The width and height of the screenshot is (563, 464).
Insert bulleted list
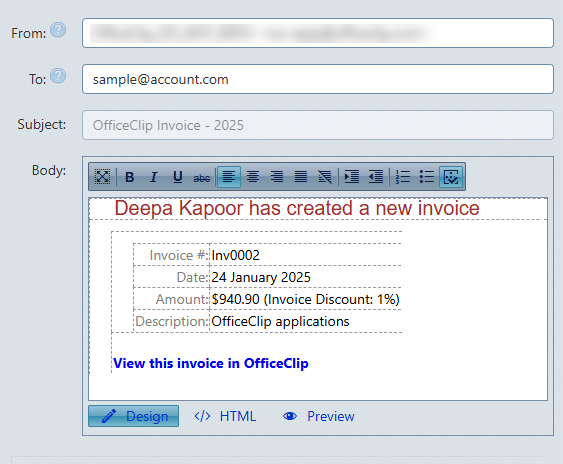click(x=427, y=177)
